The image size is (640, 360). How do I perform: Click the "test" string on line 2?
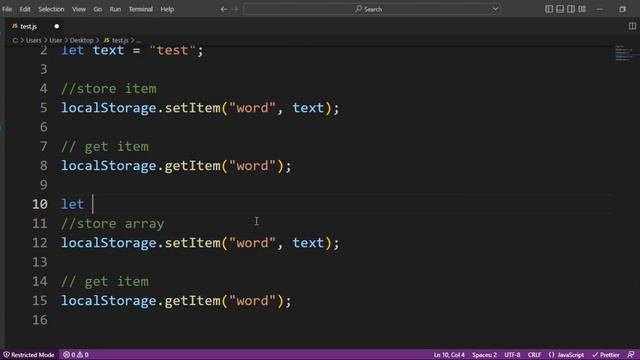click(172, 50)
